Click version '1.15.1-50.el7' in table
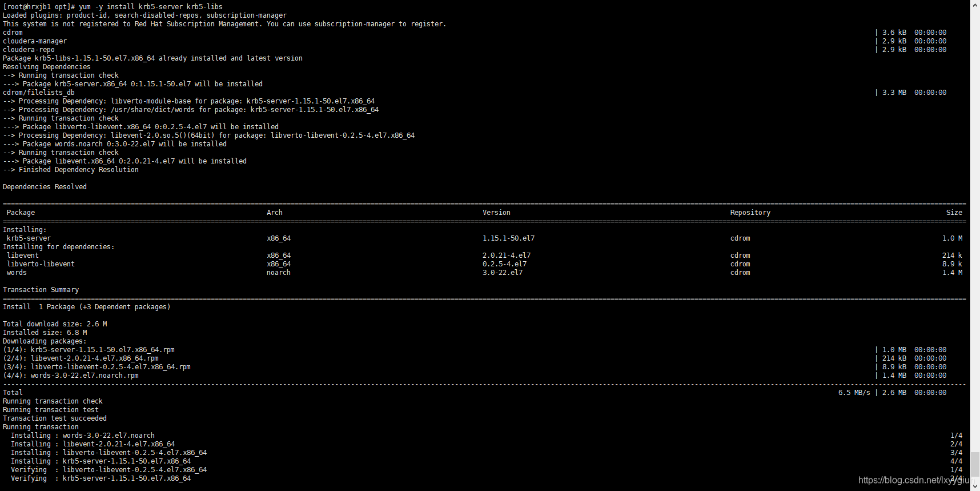The image size is (980, 491). [509, 238]
